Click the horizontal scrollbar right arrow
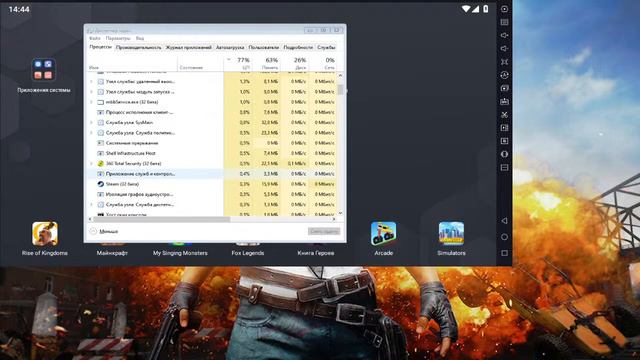Image resolution: width=640 pixels, height=360 pixels. [334, 219]
